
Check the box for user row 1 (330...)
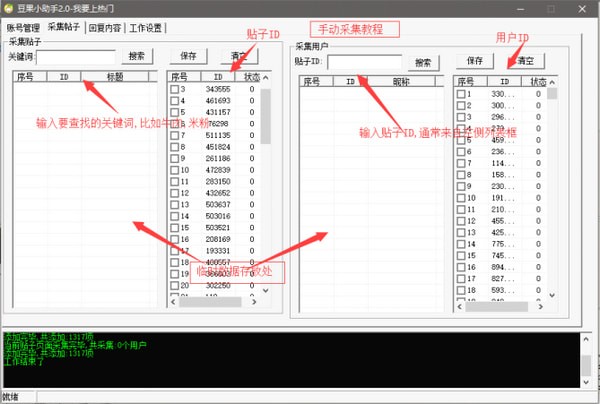pos(461,94)
